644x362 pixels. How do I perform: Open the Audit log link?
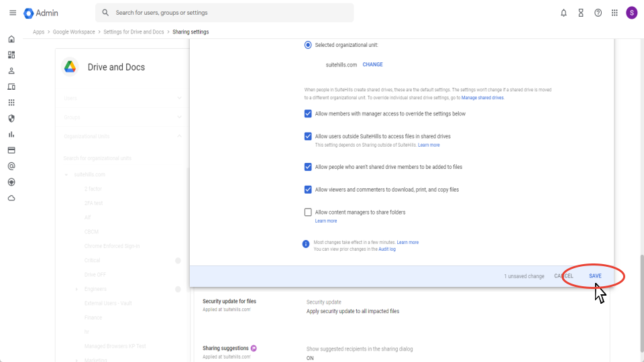pos(387,249)
